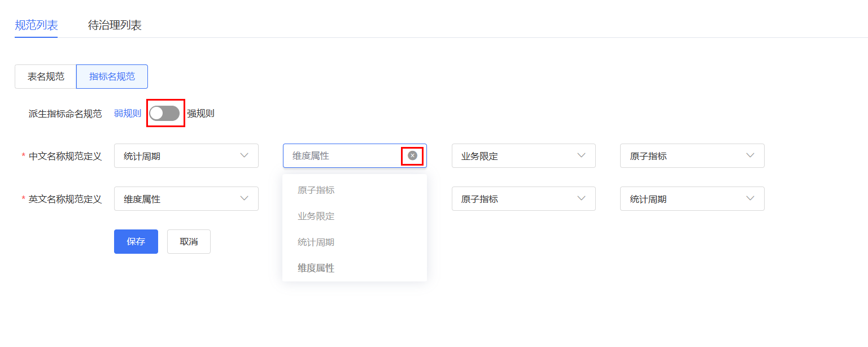The image size is (868, 347).
Task: Expand the 统计周期 dropdown chevron in Chinese name row
Action: pos(245,155)
